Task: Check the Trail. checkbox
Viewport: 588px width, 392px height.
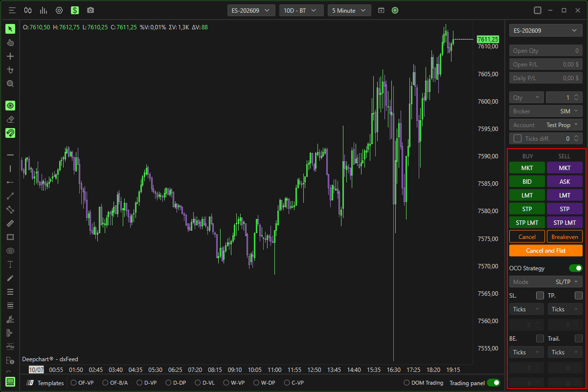Action: pos(579,338)
